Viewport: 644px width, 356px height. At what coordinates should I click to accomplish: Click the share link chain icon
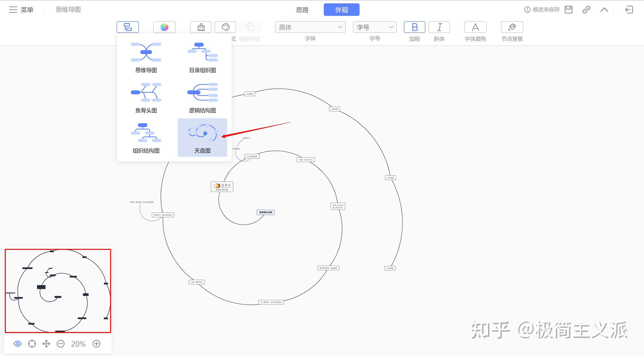(x=586, y=10)
